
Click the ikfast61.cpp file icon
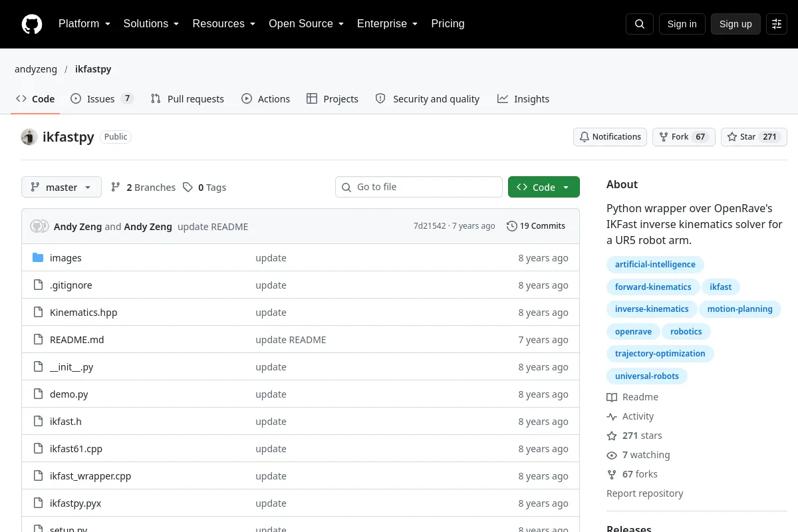pos(38,449)
